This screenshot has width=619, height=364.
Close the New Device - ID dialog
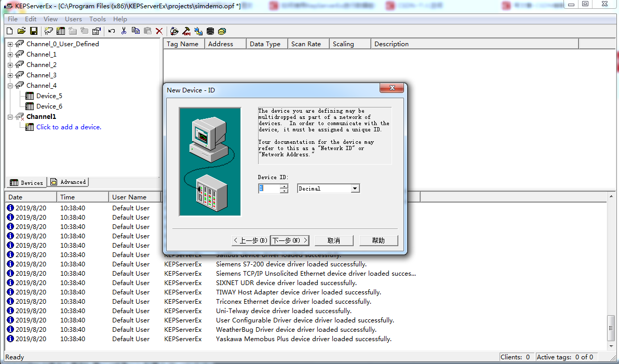[392, 88]
